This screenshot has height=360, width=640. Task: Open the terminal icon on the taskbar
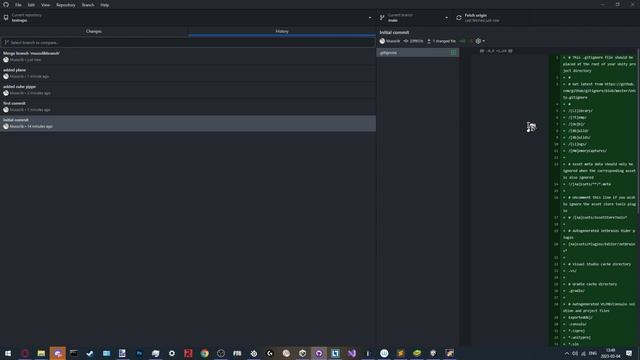[x=73, y=353]
